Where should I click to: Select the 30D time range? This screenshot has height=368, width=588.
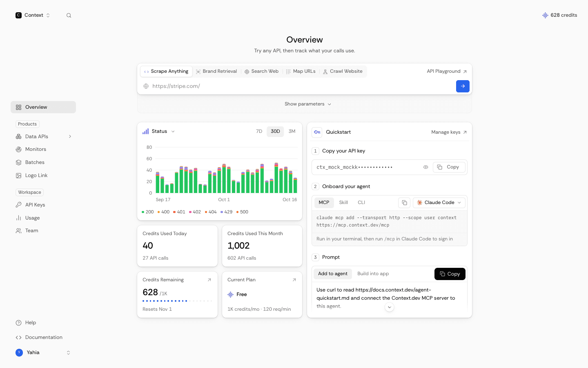coord(275,131)
